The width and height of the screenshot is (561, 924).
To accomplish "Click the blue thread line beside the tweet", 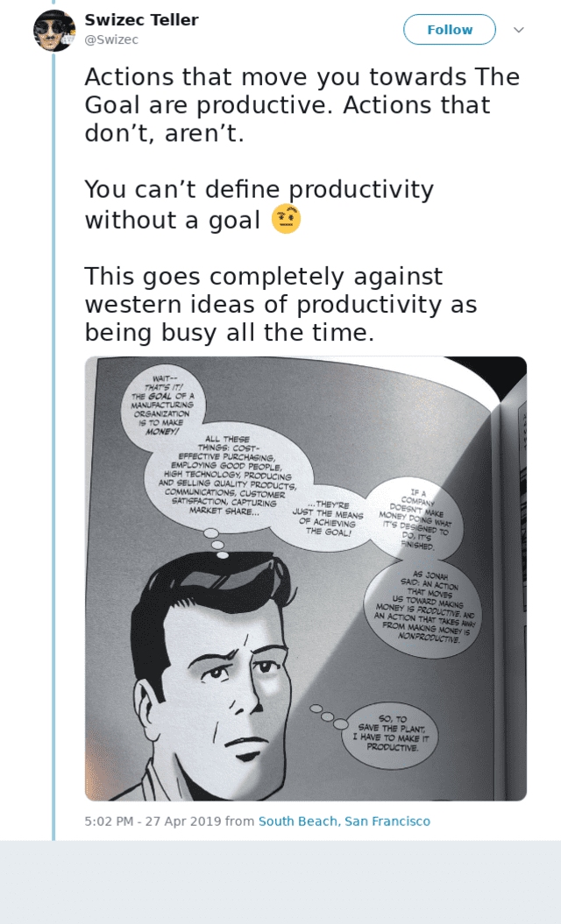I will click(x=53, y=438).
